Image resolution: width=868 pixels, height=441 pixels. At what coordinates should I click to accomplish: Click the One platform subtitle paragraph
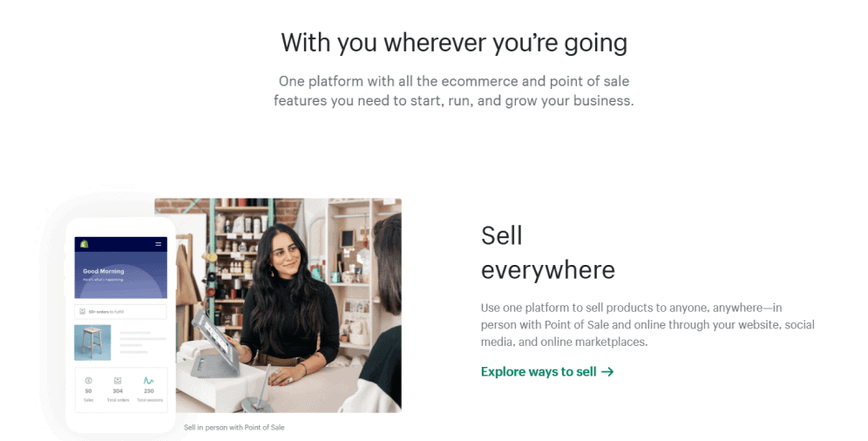(x=454, y=91)
